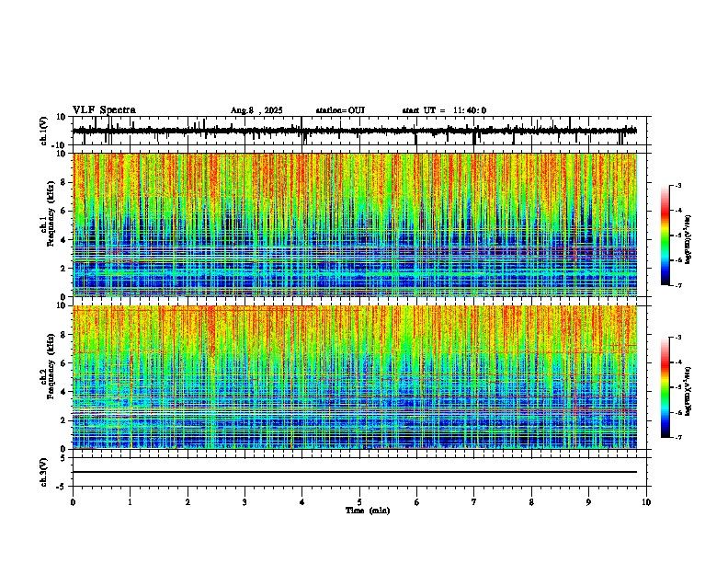
Task: Click the 'ch.1(V)' waveform axis label
Action: click(44, 131)
